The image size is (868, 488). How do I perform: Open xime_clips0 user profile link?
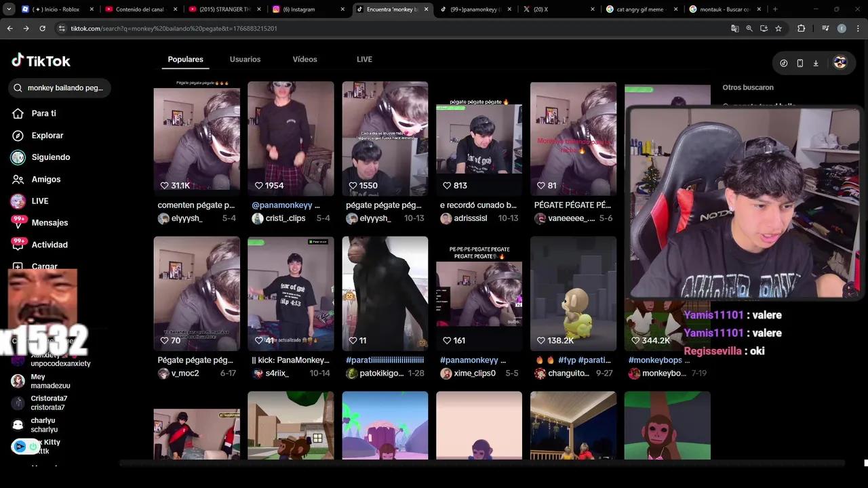click(467, 373)
